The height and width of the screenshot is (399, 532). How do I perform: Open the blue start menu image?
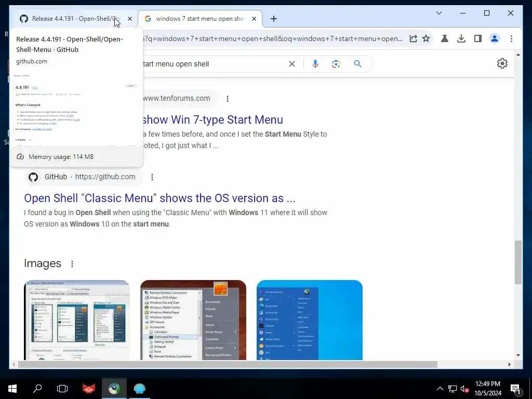tap(310, 320)
